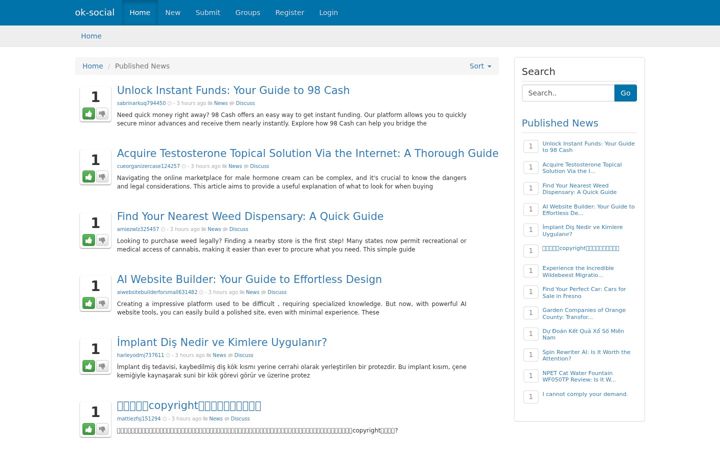Viewport: 720px width, 450px height.
Task: Open 'Unlock Instant Funds: Your Guide to 98 Cash' headline
Action: coord(233,90)
